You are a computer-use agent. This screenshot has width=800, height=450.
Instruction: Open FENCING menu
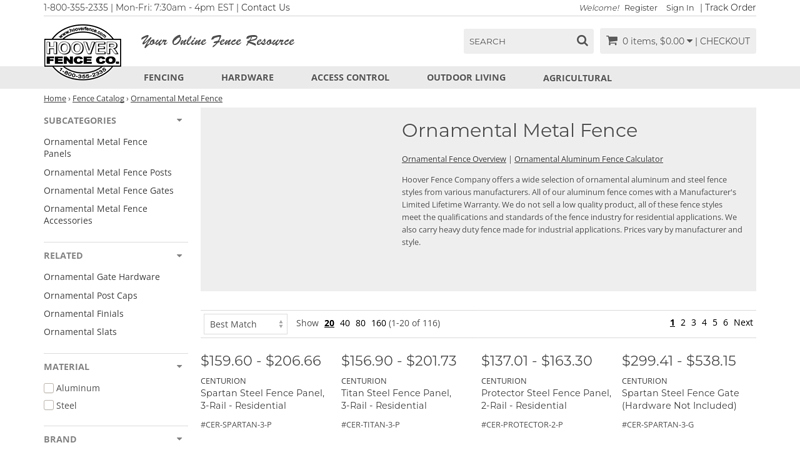[164, 78]
